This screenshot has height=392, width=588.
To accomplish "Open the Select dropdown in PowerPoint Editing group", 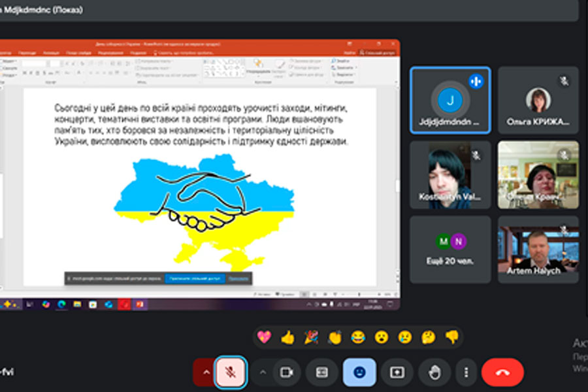I will click(344, 74).
